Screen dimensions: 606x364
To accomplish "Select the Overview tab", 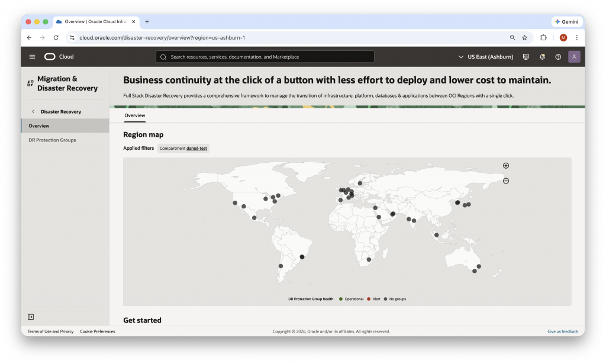I will pos(134,115).
